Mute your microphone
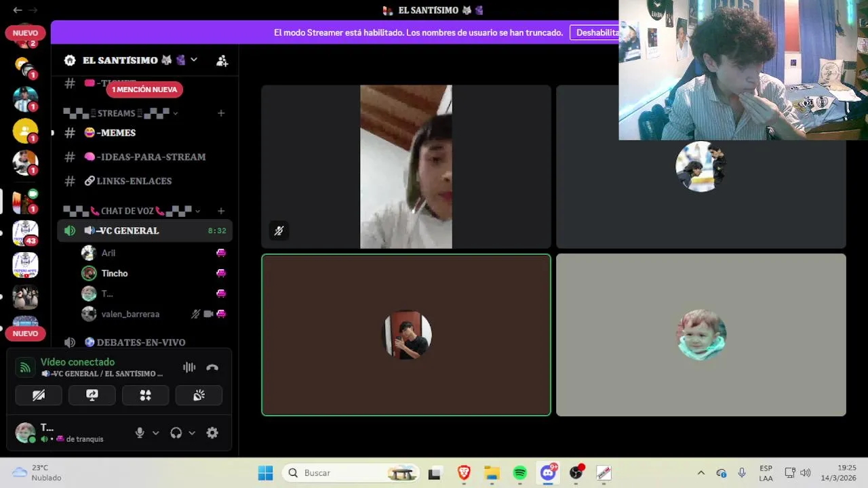This screenshot has width=868, height=488. click(140, 432)
